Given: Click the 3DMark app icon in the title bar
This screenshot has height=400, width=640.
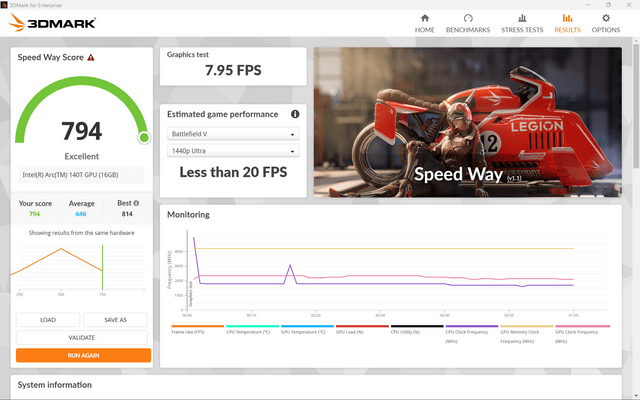Looking at the screenshot, I should click(x=4, y=5).
